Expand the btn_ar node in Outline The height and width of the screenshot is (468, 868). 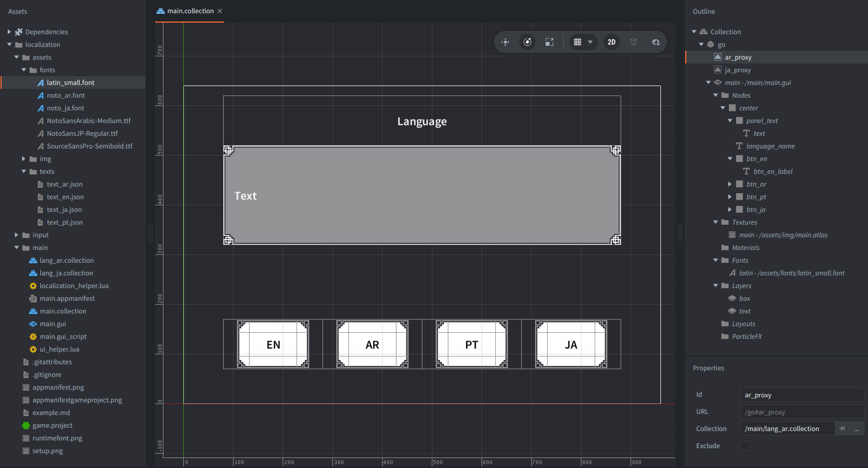(x=729, y=184)
